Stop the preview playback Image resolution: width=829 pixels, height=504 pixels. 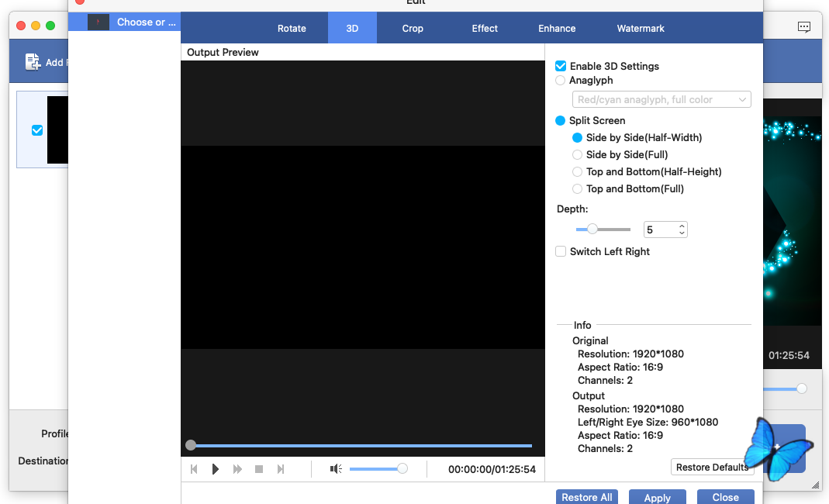click(259, 469)
